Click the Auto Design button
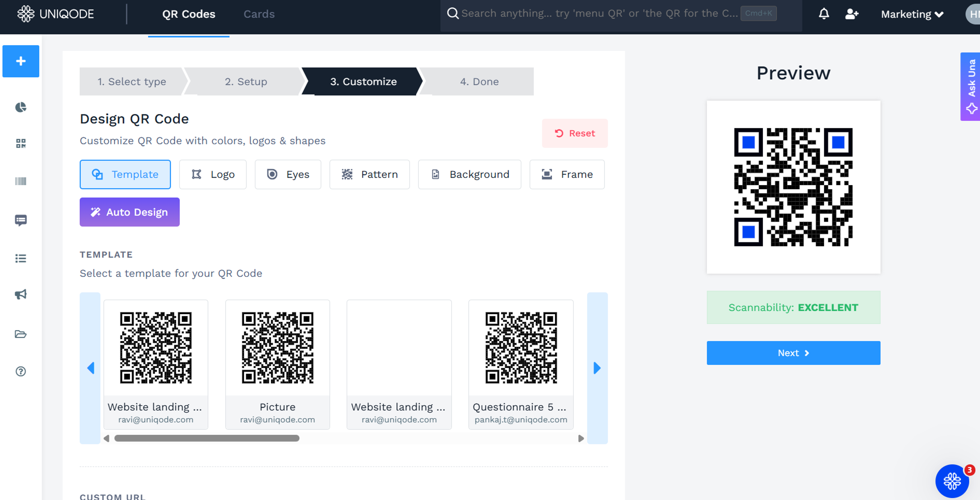This screenshot has width=980, height=500. click(x=130, y=212)
